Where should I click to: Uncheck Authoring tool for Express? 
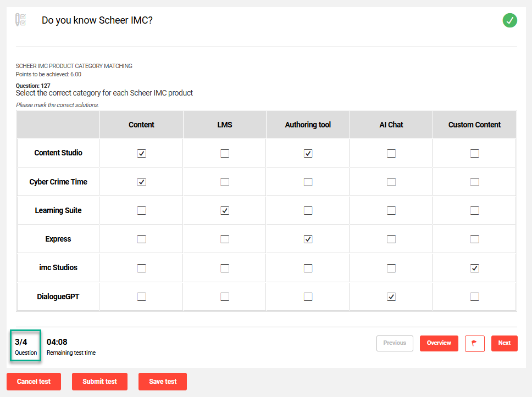[308, 239]
